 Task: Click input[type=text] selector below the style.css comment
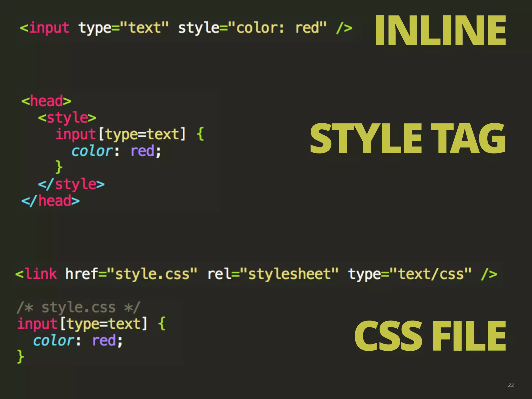82,324
